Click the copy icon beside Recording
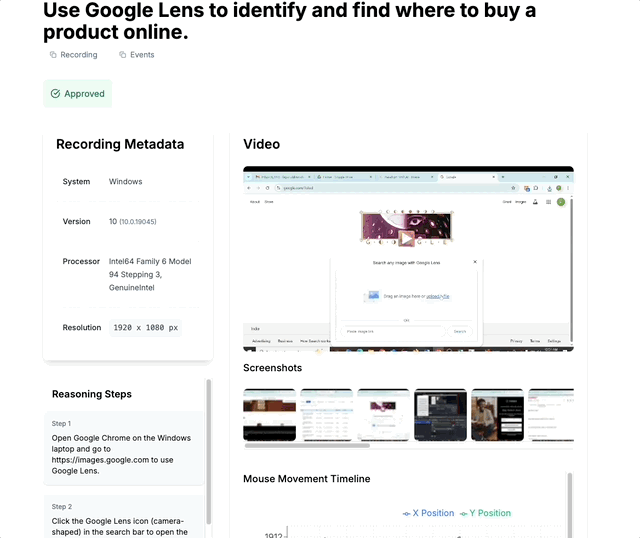The height and width of the screenshot is (538, 640). pos(53,55)
